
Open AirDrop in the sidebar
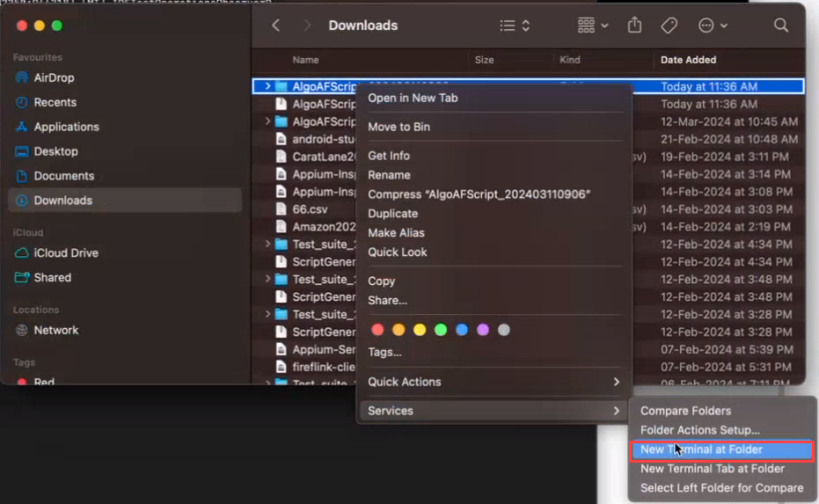pos(54,77)
